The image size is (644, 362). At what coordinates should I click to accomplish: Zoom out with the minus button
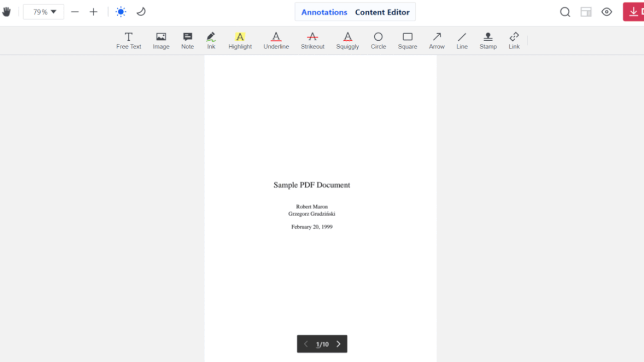[x=75, y=12]
